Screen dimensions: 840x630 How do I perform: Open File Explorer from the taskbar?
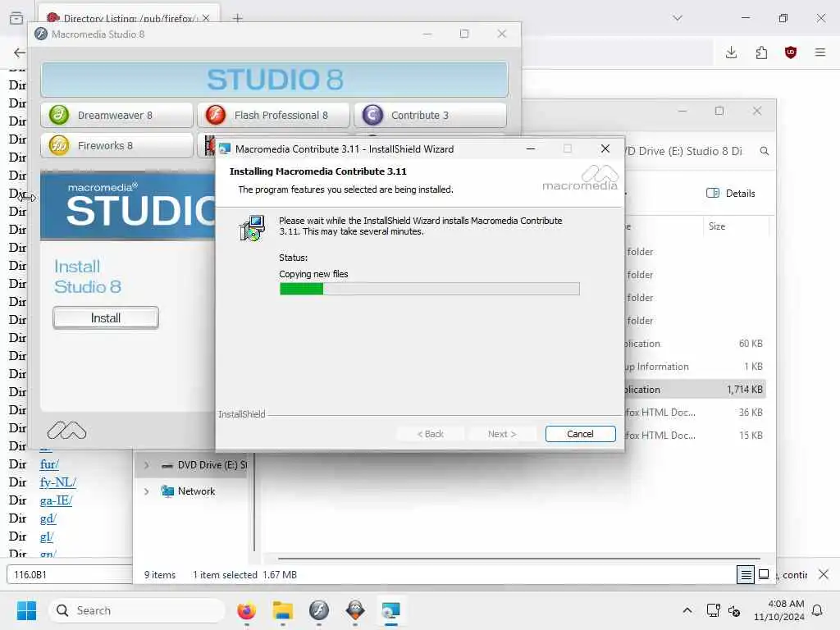tap(283, 610)
